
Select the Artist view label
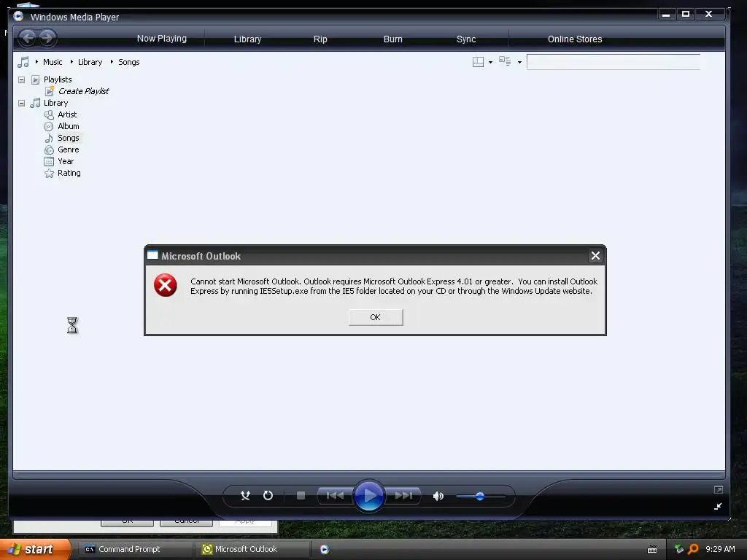[67, 114]
